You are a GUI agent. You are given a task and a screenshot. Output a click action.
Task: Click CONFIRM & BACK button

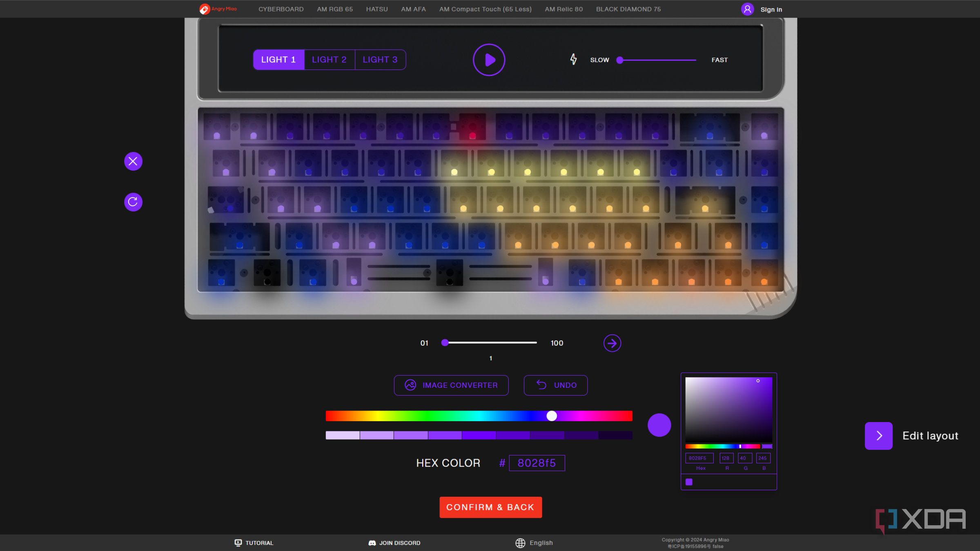coord(490,507)
